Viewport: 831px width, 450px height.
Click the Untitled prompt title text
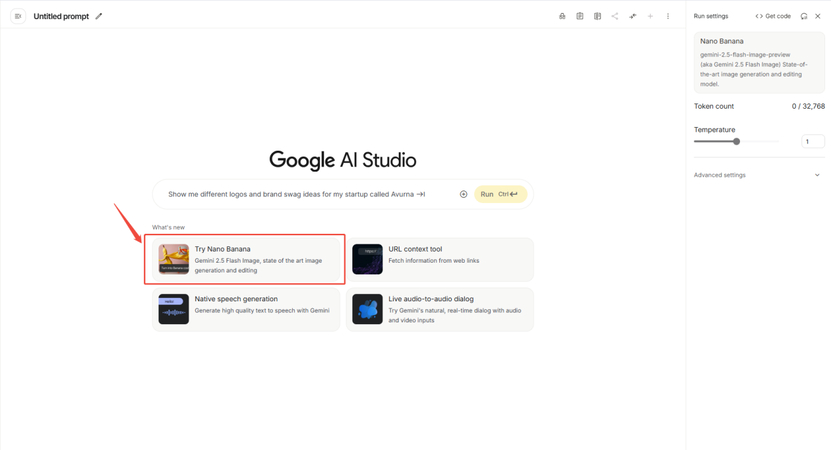[61, 16]
